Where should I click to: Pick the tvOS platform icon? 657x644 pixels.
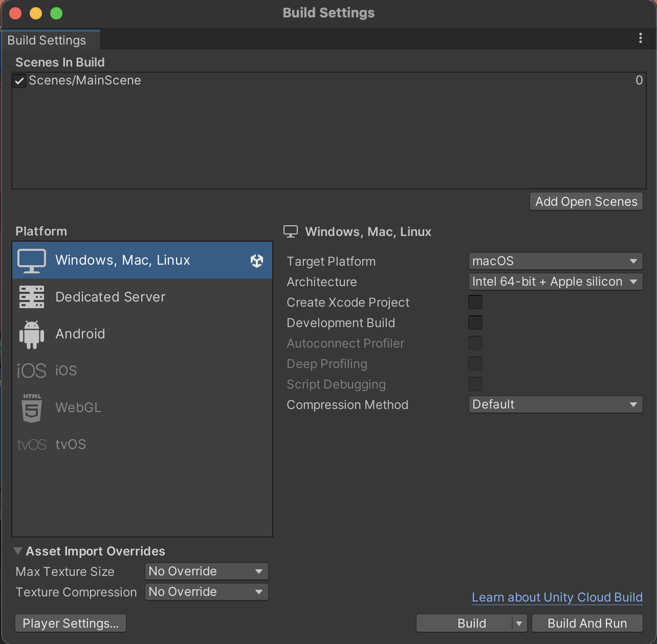pos(32,444)
